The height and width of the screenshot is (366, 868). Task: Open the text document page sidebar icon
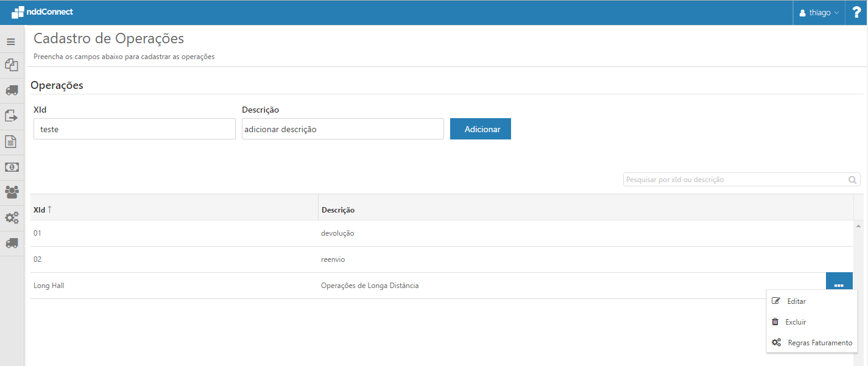11,141
